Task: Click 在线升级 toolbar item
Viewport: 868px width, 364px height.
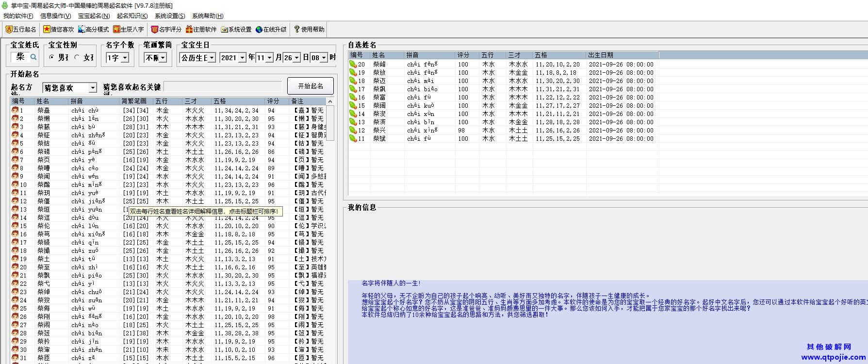Action: (x=271, y=29)
